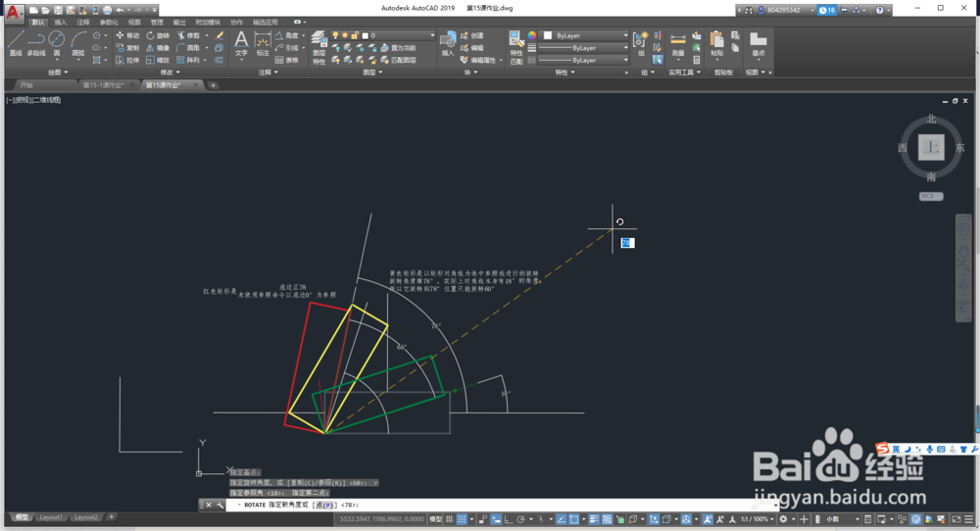Toggle dynamic input in status bar
Image resolution: width=980 pixels, height=531 pixels.
[x=496, y=519]
